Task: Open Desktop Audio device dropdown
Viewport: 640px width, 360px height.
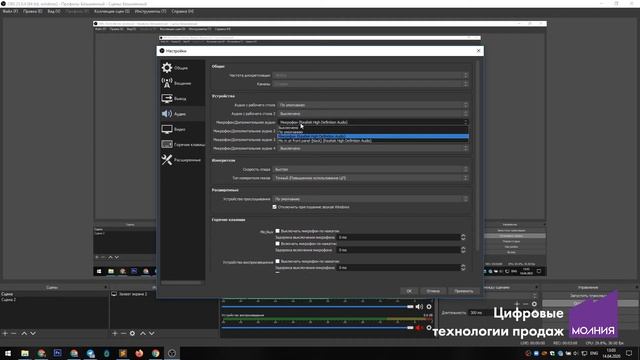Action: (373, 105)
